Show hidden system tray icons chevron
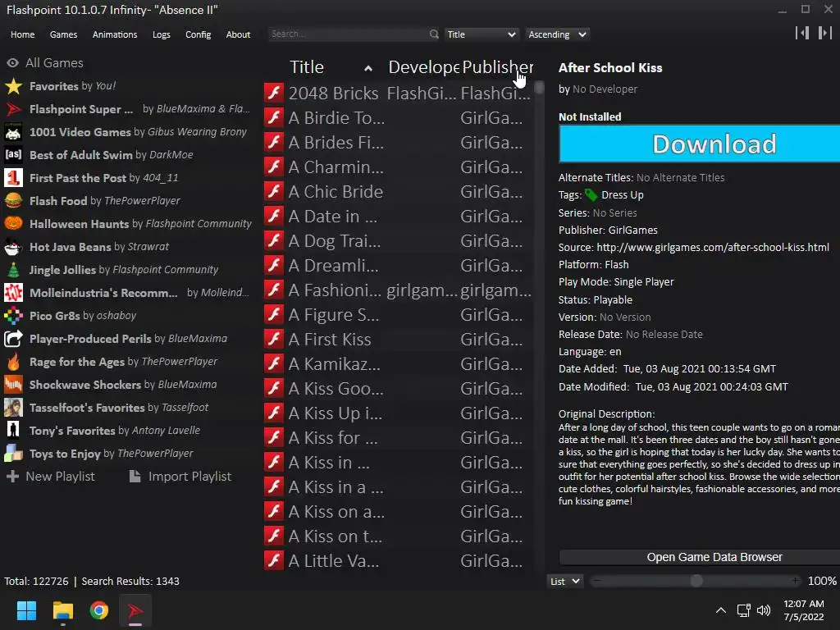 coord(721,610)
